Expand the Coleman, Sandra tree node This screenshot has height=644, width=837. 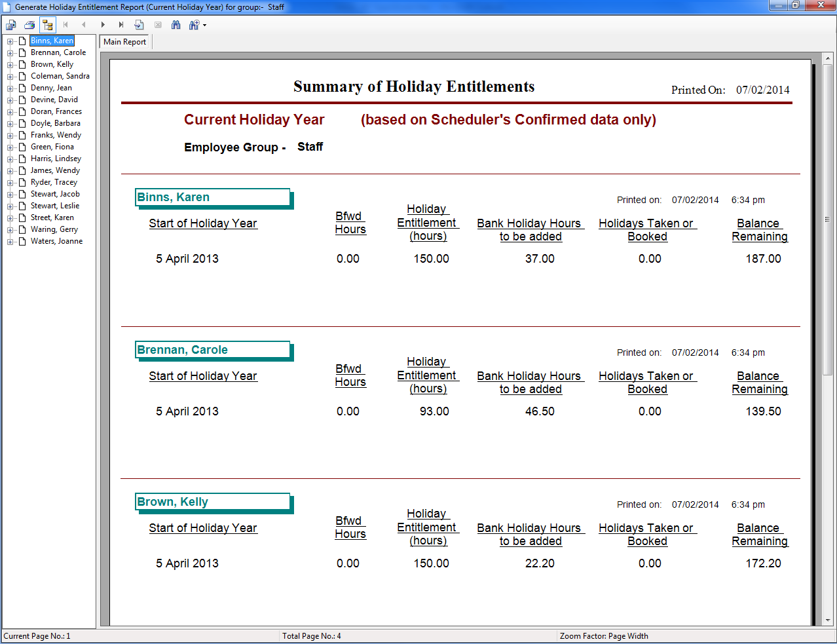coord(10,77)
